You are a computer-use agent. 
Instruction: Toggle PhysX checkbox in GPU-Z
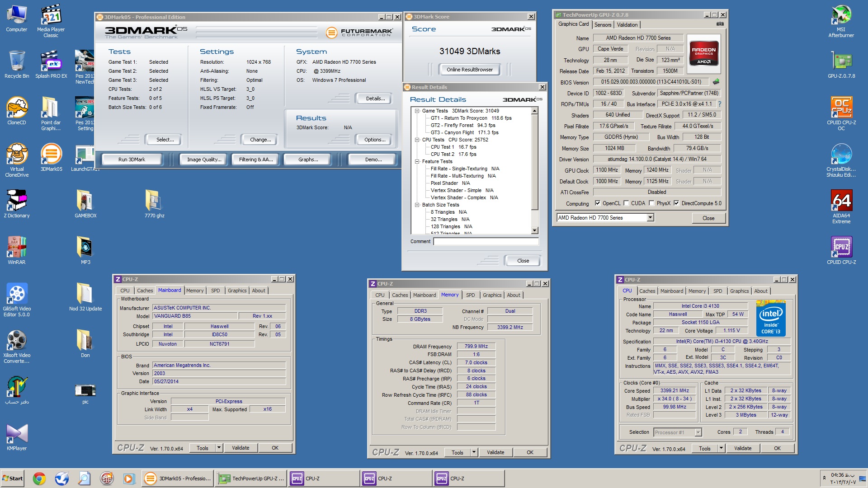coord(651,203)
